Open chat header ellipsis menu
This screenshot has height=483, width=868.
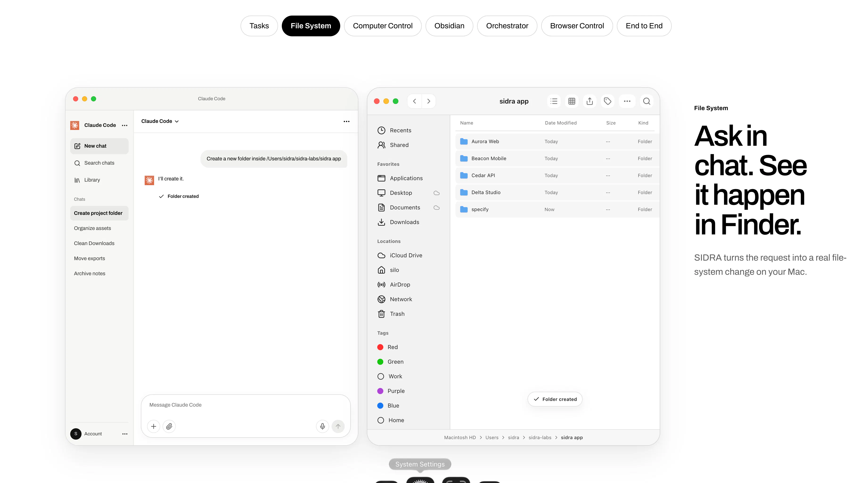coord(346,121)
